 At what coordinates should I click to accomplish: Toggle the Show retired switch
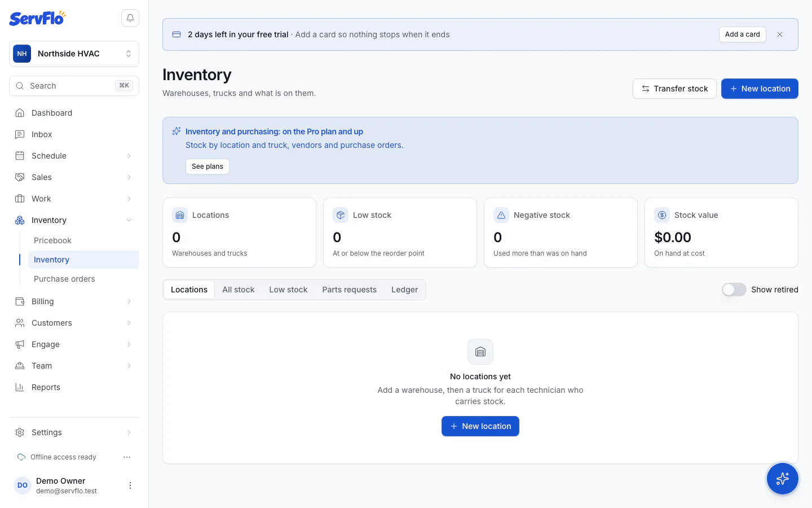click(x=734, y=290)
